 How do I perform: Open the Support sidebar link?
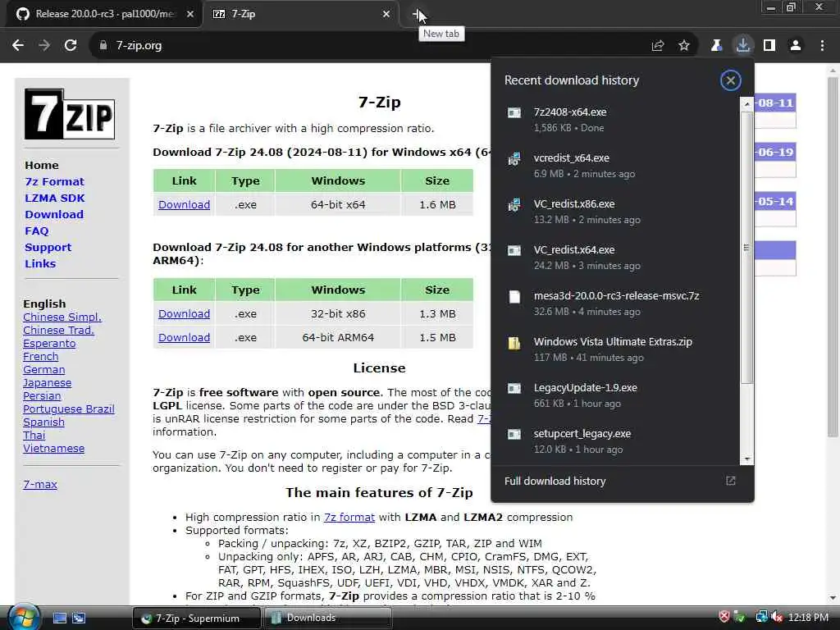pyautogui.click(x=48, y=248)
